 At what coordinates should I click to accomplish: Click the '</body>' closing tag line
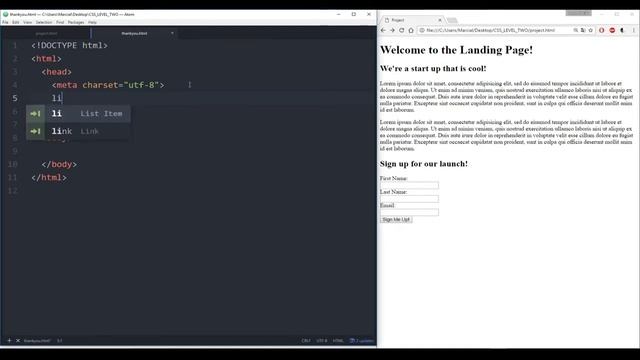tap(59, 164)
